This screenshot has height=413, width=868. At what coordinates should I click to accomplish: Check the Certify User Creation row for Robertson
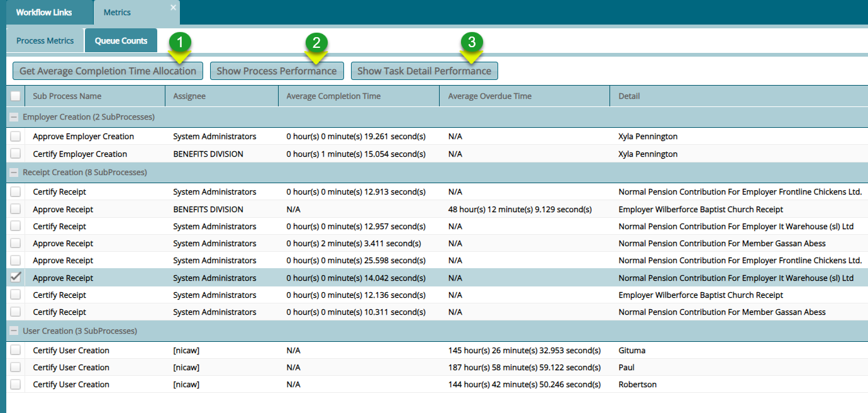click(15, 384)
